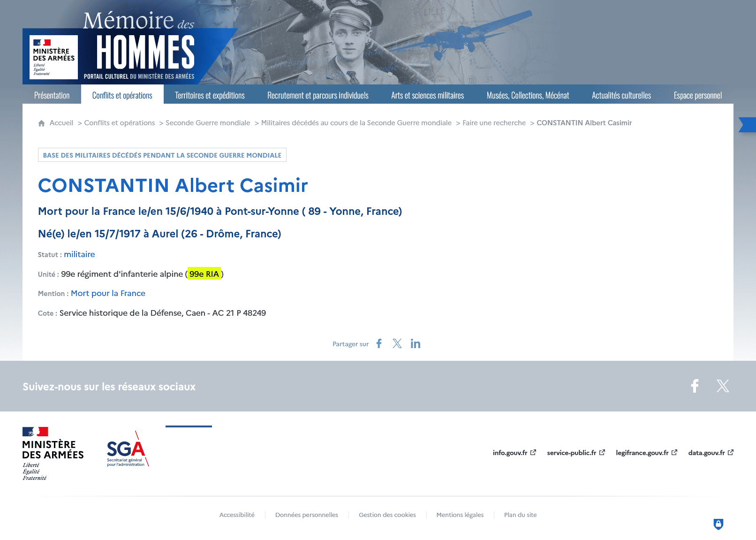Click the Base des militaires décédés badge

pos(162,155)
